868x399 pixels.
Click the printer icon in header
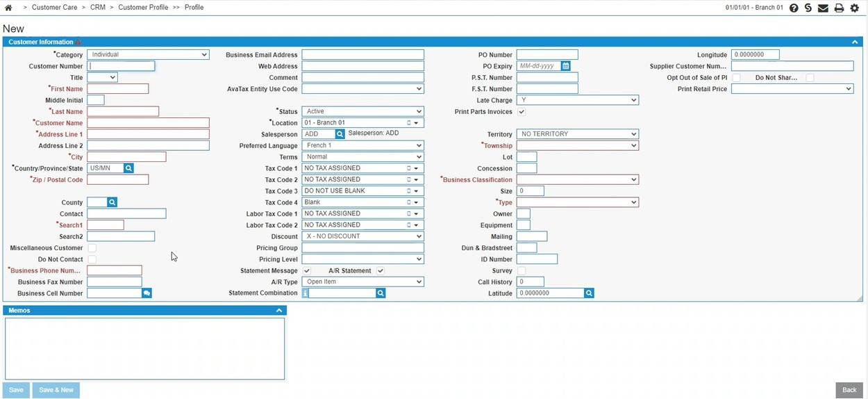click(x=839, y=8)
